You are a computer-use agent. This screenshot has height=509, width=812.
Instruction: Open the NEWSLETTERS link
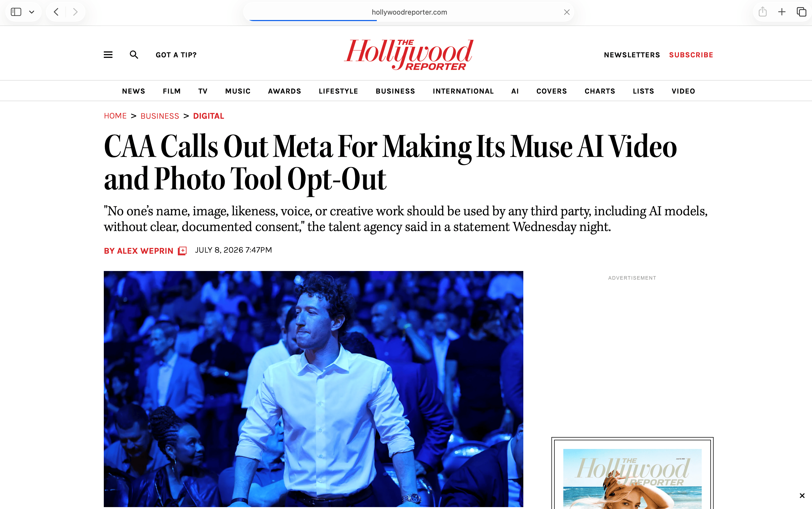point(632,55)
